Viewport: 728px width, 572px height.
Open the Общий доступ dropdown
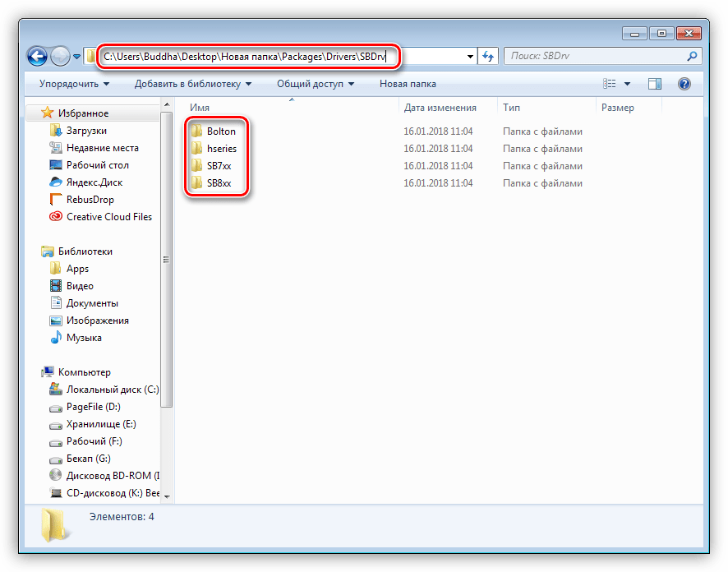click(316, 84)
